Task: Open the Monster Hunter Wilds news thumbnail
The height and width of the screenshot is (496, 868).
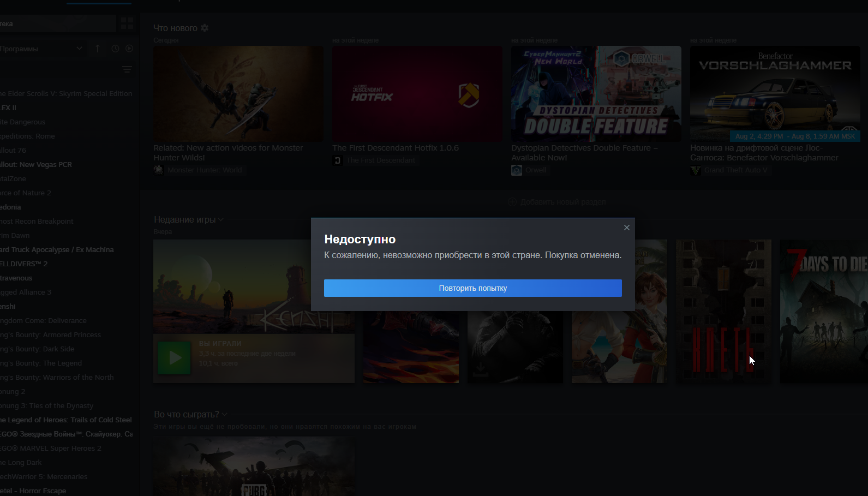Action: (238, 94)
